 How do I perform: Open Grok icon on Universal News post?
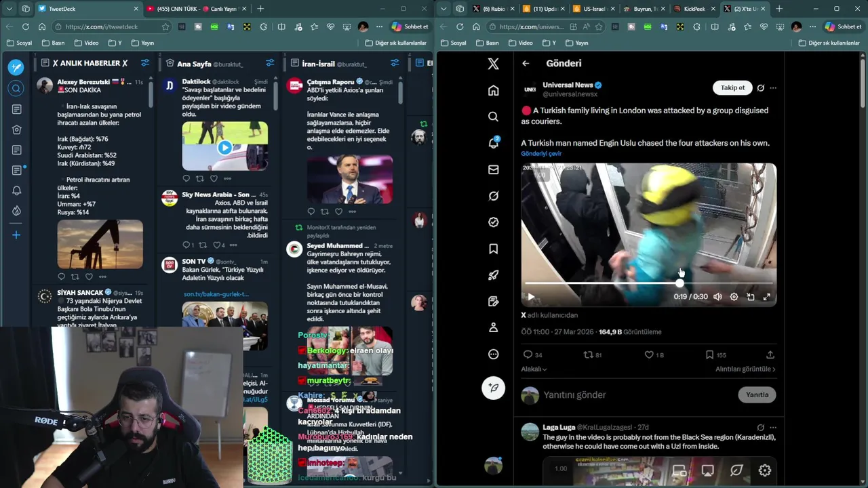[760, 88]
